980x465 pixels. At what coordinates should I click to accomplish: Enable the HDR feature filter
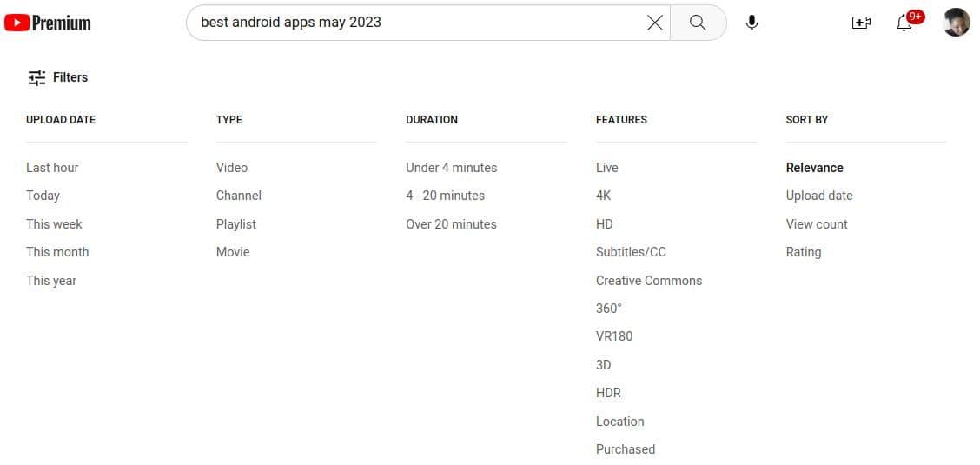click(x=608, y=393)
